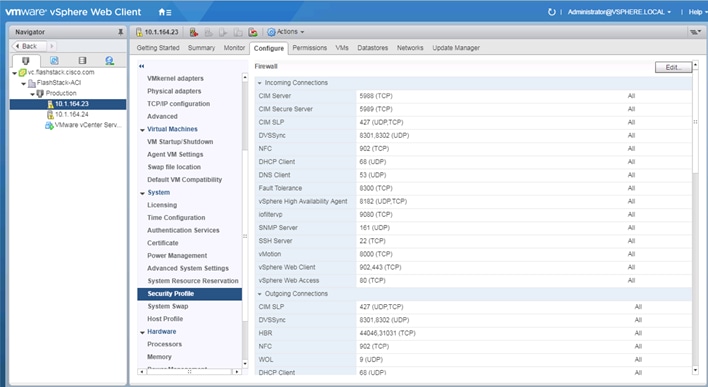Click the Actions gear icon
The image size is (708, 387).
click(x=271, y=32)
